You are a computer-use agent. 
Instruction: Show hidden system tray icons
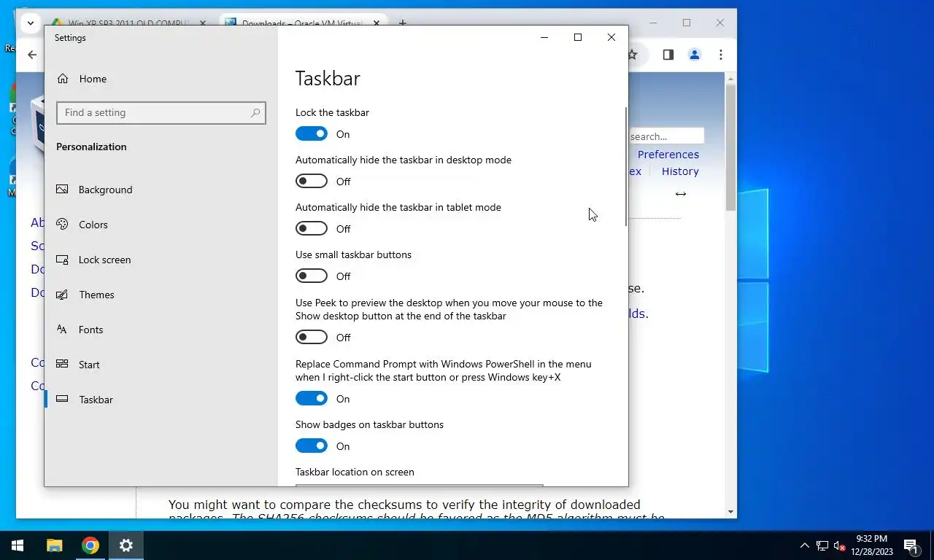click(x=805, y=545)
